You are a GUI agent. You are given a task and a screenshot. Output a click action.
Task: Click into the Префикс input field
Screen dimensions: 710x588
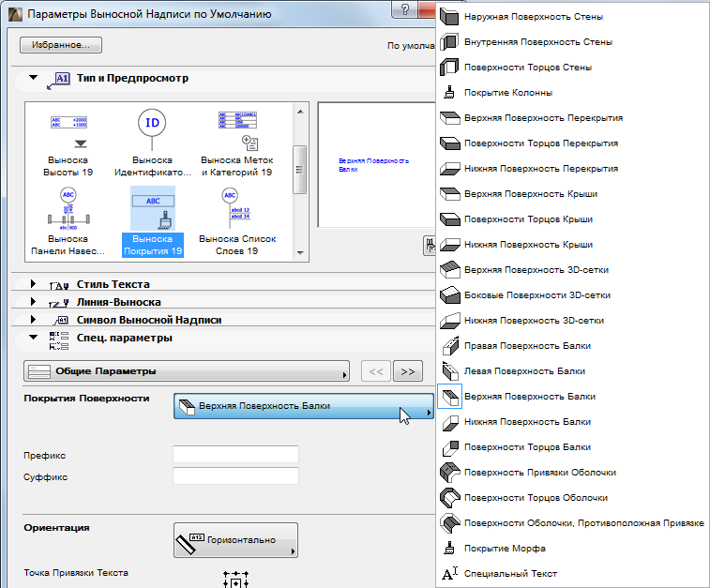coord(235,455)
